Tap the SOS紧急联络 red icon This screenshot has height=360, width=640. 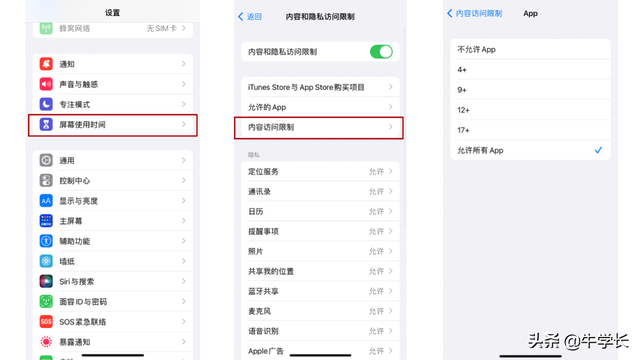(x=46, y=322)
